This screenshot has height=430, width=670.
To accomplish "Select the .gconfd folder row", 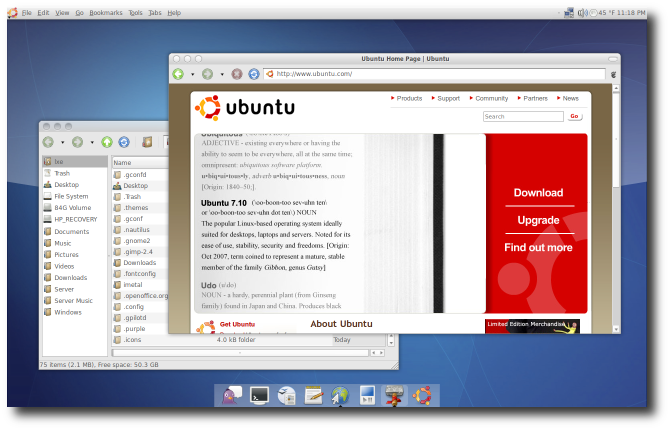I will pos(140,175).
